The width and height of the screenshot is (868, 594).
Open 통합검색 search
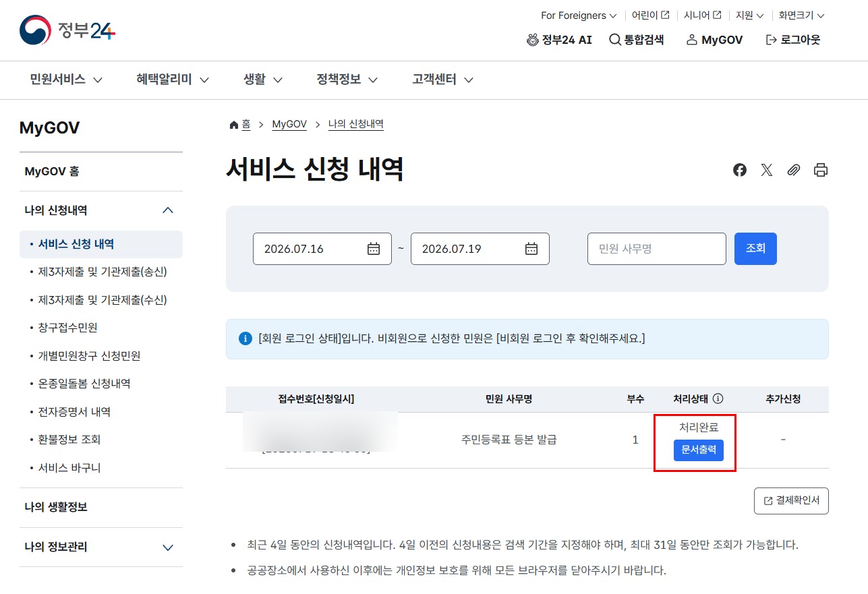[636, 40]
